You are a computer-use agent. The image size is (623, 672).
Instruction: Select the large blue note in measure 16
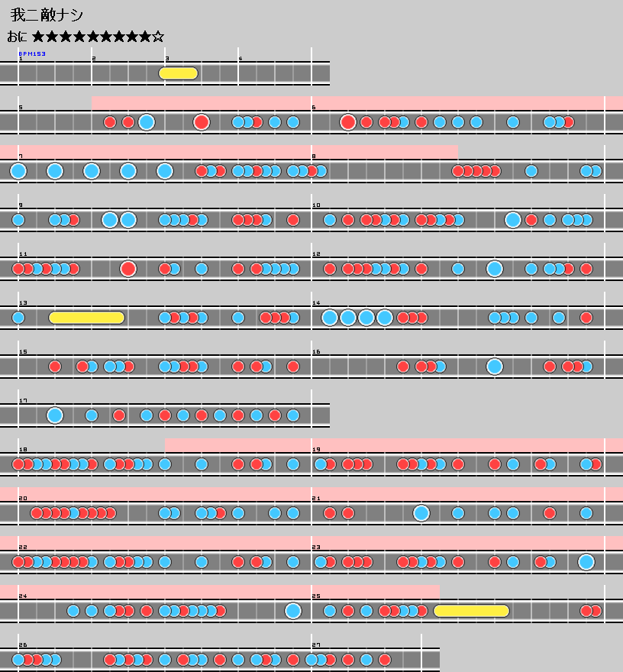click(495, 367)
